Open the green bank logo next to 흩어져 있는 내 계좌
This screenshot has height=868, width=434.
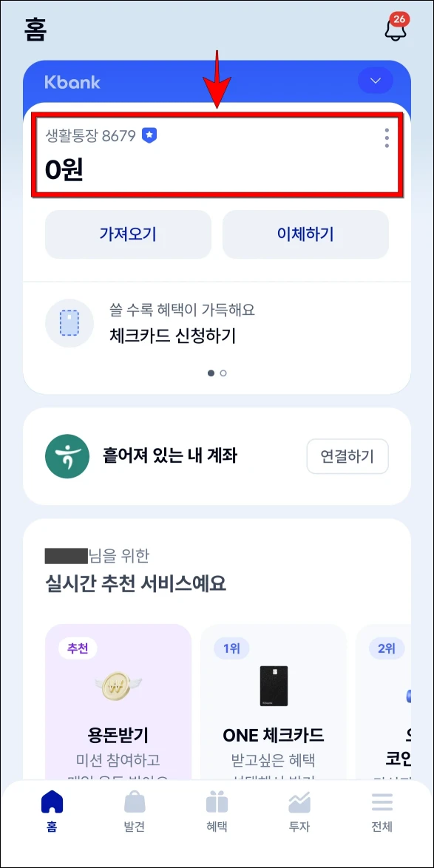(67, 456)
